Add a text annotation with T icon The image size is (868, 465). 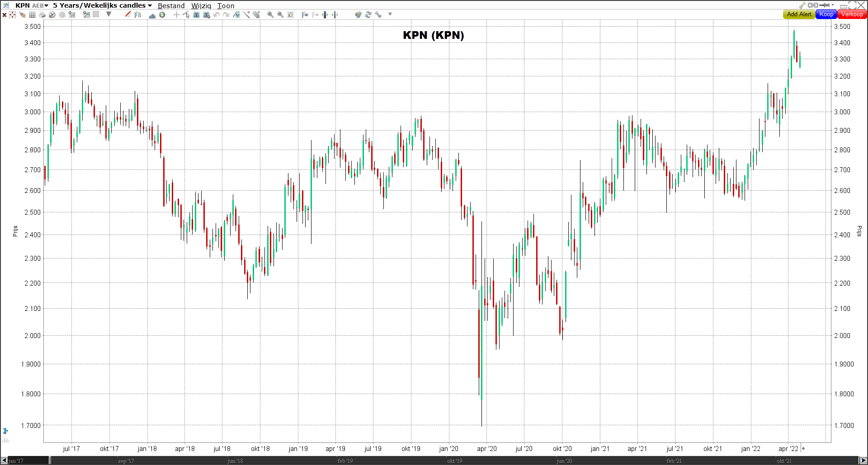[x=196, y=15]
